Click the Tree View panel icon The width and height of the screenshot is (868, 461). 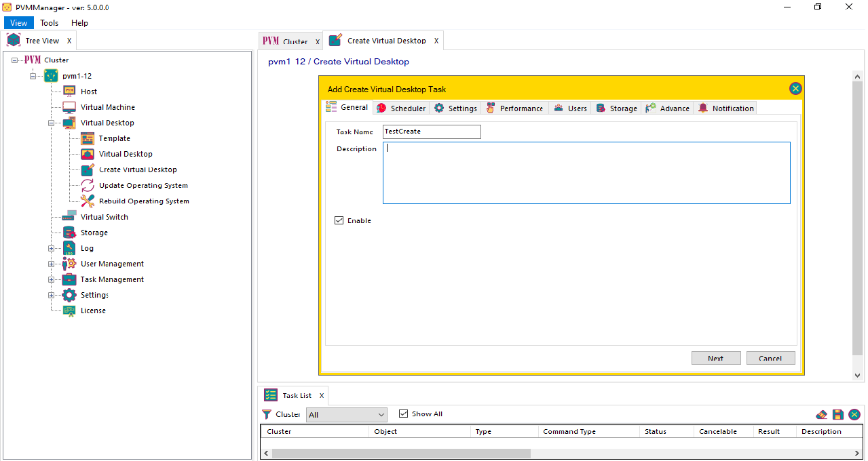(14, 40)
